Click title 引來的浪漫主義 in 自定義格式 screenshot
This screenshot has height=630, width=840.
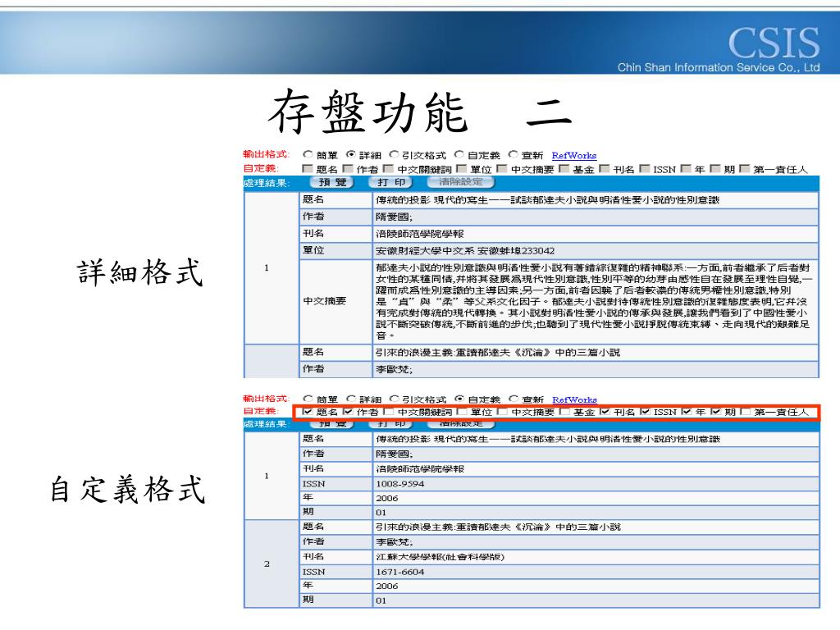coord(498,527)
